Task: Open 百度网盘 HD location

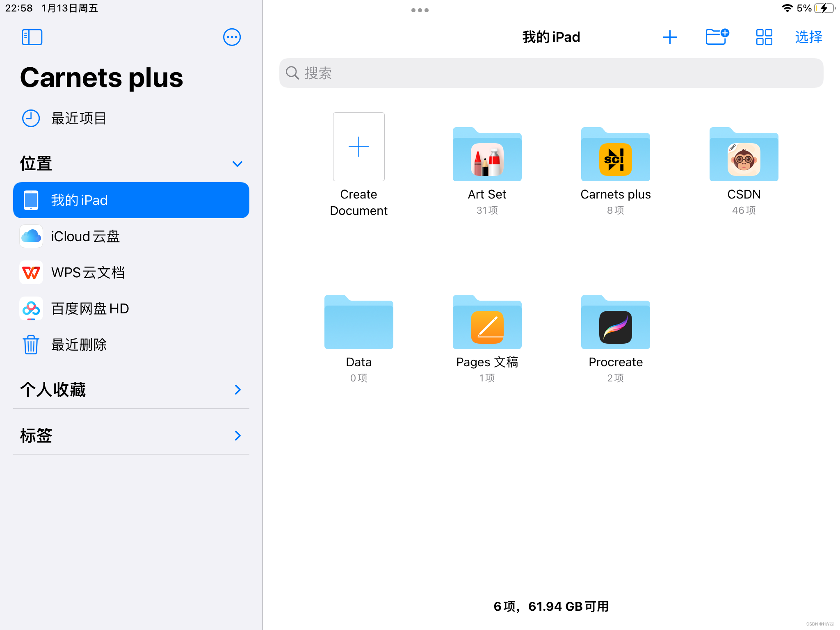Action: coord(131,308)
